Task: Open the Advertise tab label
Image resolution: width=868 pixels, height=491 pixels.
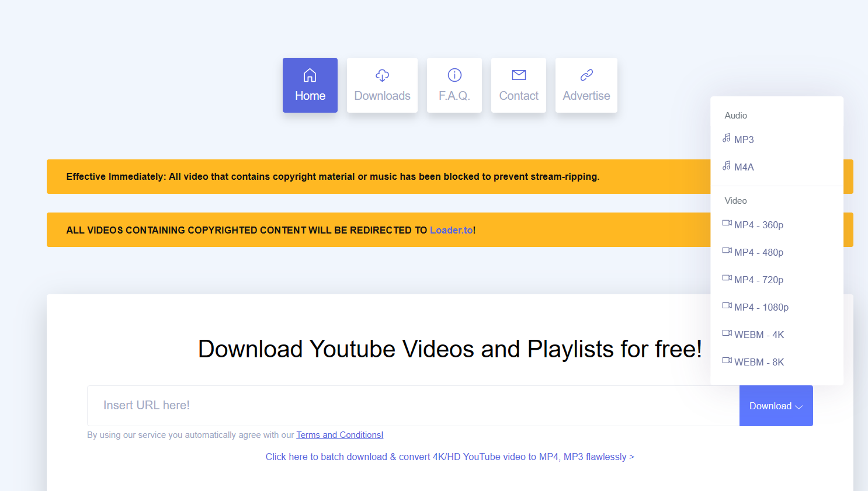Action: pos(586,96)
